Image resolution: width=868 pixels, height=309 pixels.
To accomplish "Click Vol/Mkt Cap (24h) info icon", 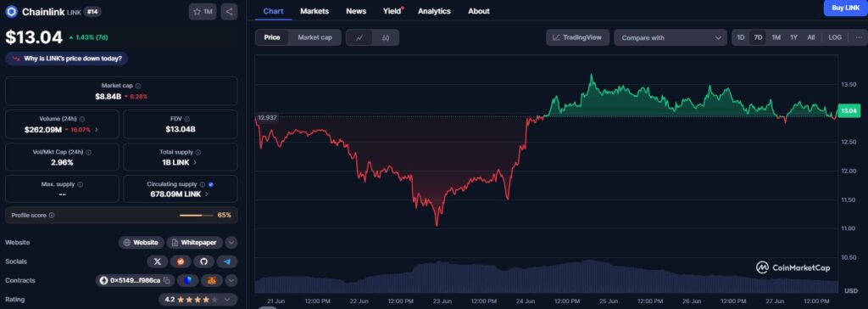I will point(88,151).
